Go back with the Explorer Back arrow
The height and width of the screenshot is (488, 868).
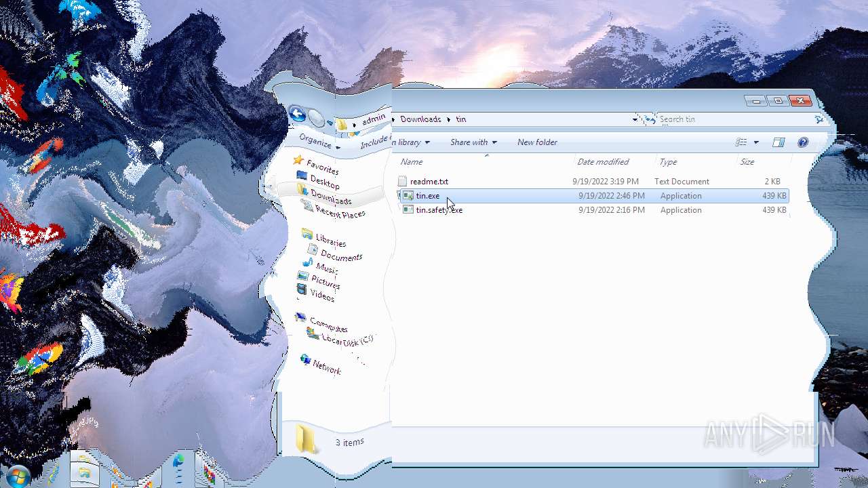(x=297, y=114)
